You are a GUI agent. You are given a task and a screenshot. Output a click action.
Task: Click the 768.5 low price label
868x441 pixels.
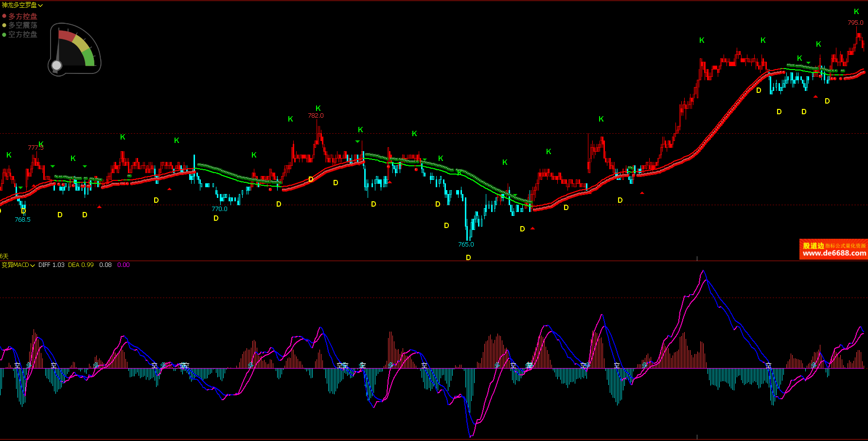(x=22, y=220)
